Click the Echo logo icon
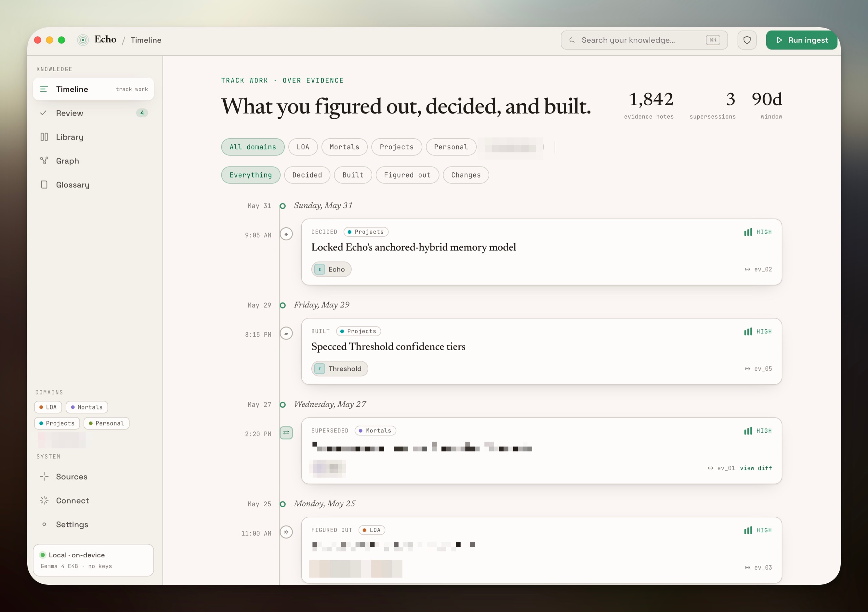The height and width of the screenshot is (612, 868). click(83, 40)
